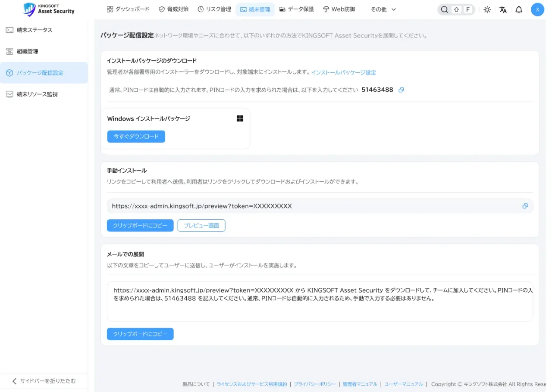Image resolution: width=552 pixels, height=392 pixels.
Task: Open リスク管理 in top navigation
Action: [214, 9]
